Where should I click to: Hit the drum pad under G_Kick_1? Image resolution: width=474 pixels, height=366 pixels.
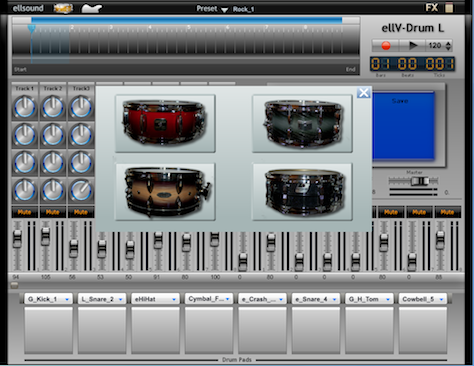coord(49,330)
